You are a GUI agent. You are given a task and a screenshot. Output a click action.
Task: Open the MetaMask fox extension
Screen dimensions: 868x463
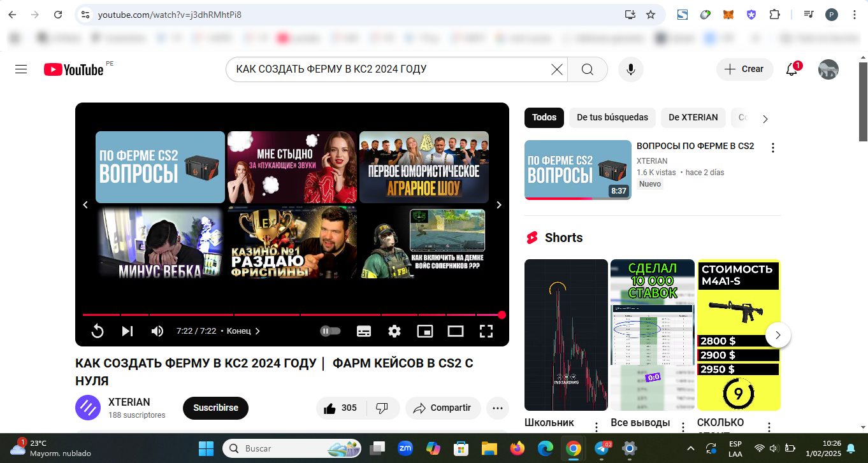[728, 15]
